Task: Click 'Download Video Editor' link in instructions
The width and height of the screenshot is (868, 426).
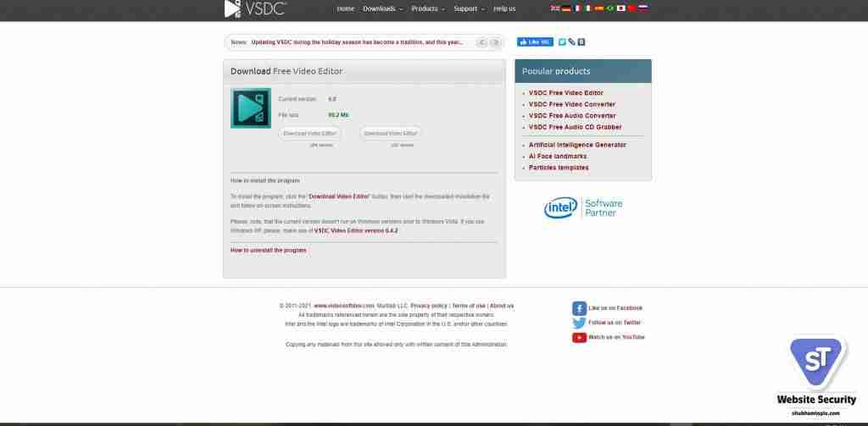Action: point(339,196)
